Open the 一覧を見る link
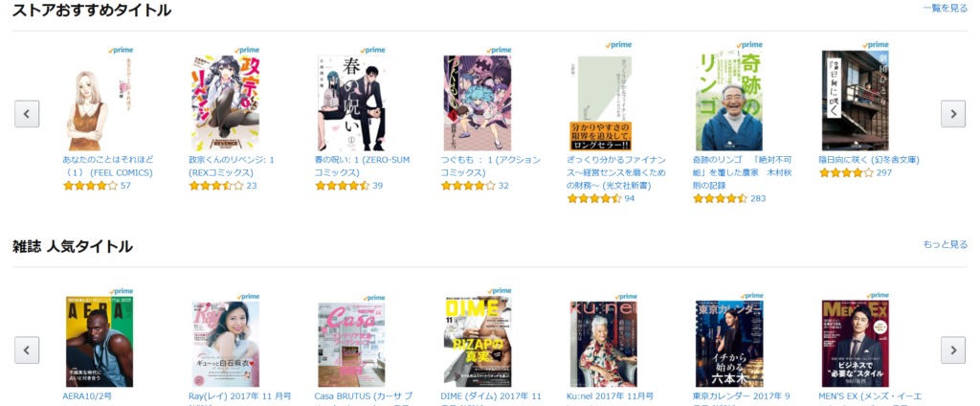 click(x=945, y=8)
